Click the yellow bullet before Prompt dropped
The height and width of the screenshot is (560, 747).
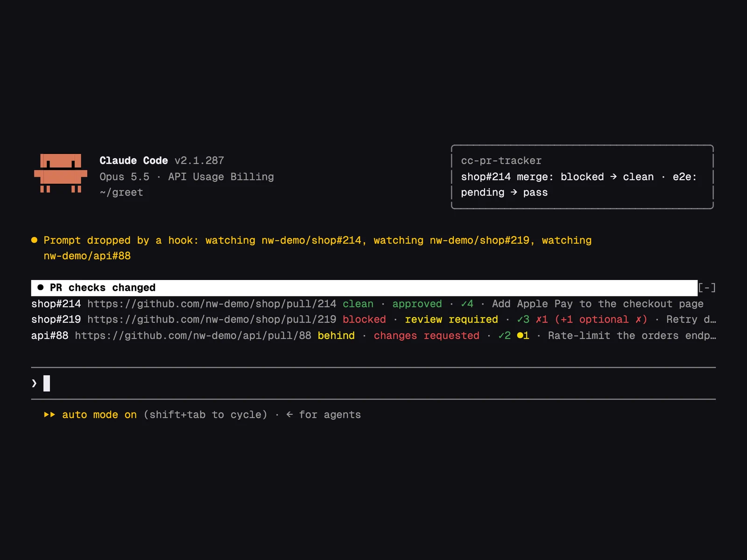[x=34, y=240]
